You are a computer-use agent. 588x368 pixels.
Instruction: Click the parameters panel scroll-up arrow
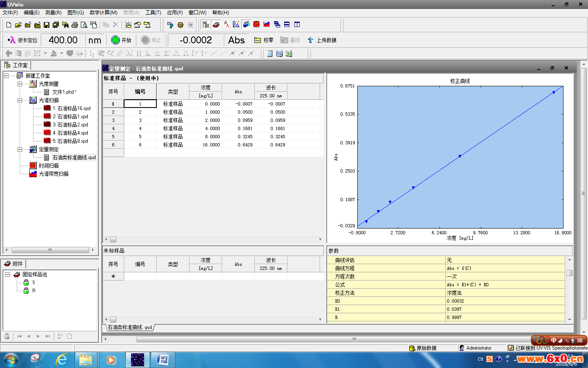pos(570,260)
